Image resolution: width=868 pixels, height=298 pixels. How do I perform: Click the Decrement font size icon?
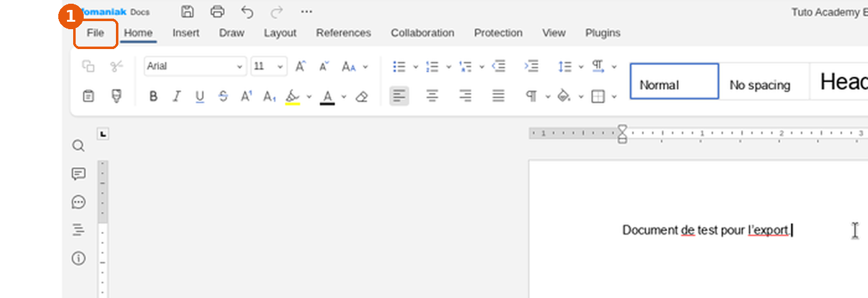(324, 66)
